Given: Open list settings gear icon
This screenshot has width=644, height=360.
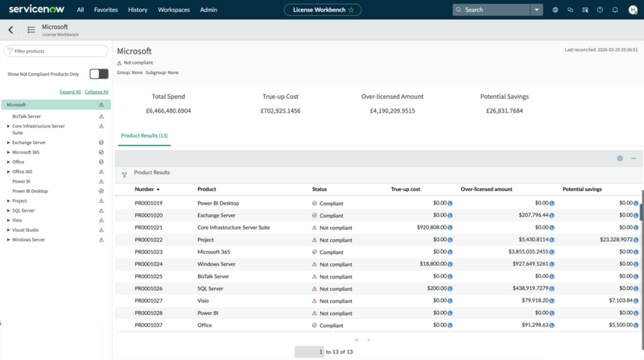Looking at the screenshot, I should click(620, 158).
